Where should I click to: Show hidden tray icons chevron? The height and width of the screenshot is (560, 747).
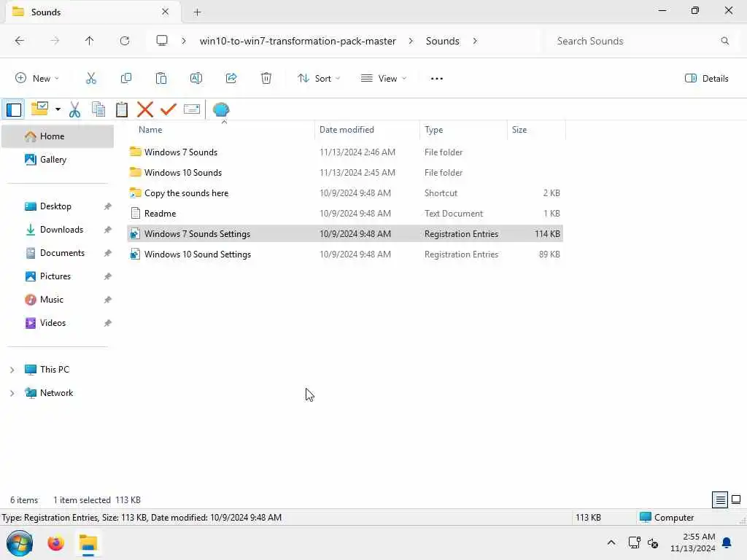pyautogui.click(x=611, y=542)
